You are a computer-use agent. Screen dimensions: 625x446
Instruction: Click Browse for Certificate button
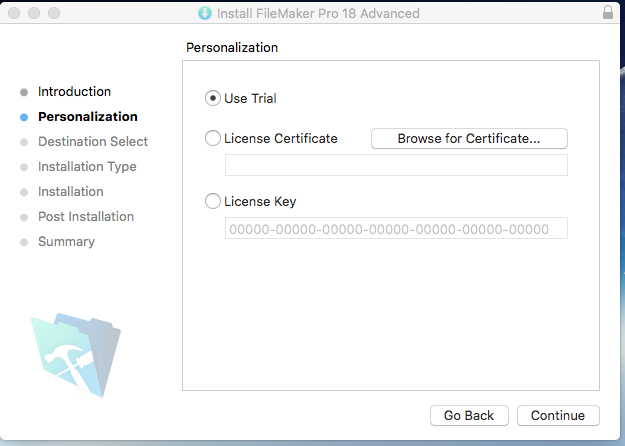[x=469, y=138]
